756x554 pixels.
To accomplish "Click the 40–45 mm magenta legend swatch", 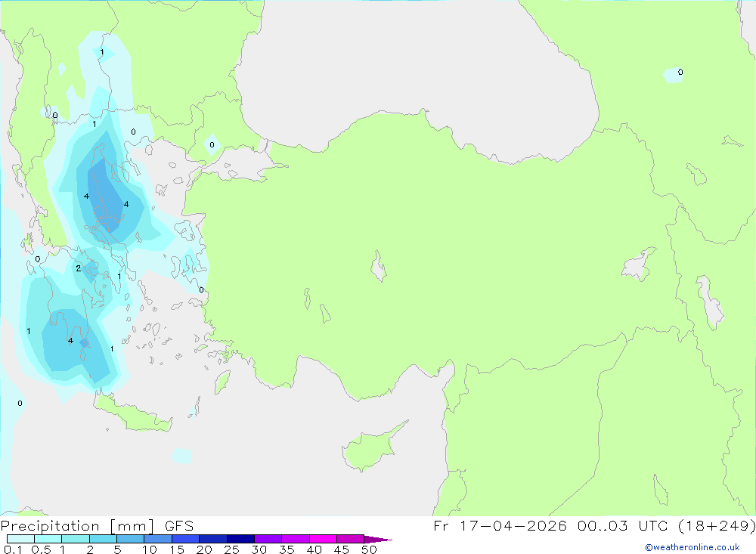I will coord(323,539).
